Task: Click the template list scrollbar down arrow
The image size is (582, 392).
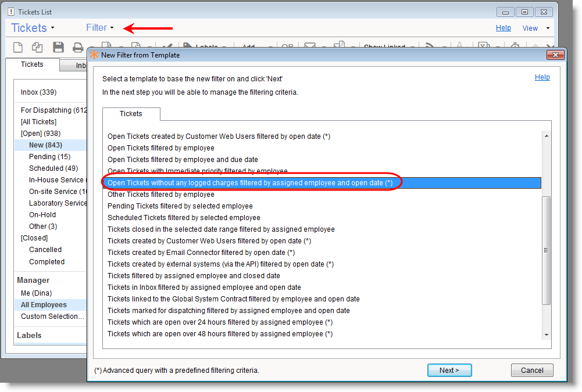Action: (546, 335)
